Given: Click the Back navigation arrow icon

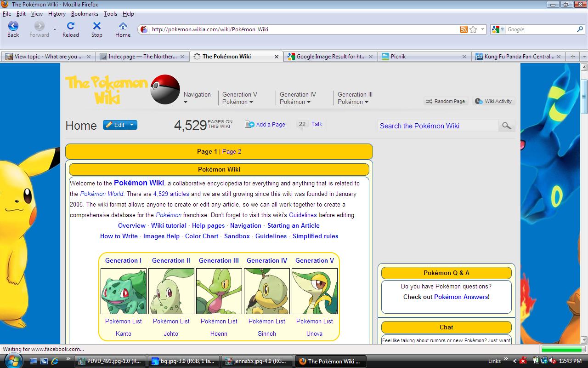Looking at the screenshot, I should pos(13,26).
